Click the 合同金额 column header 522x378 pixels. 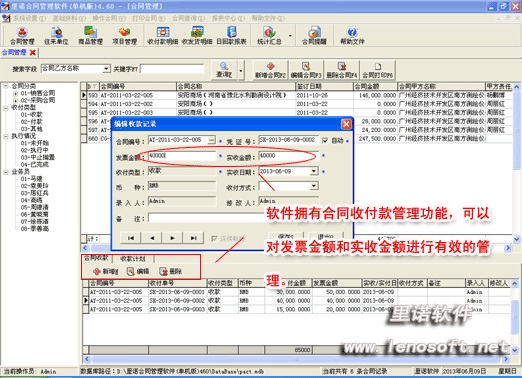(375, 87)
